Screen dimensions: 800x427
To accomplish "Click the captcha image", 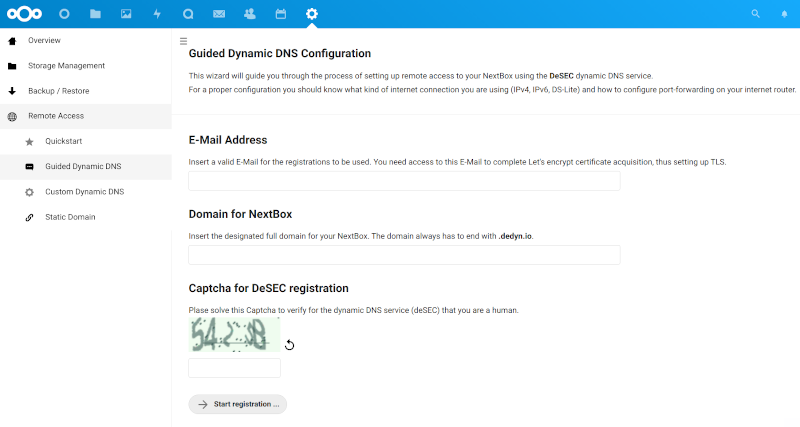I will click(234, 335).
